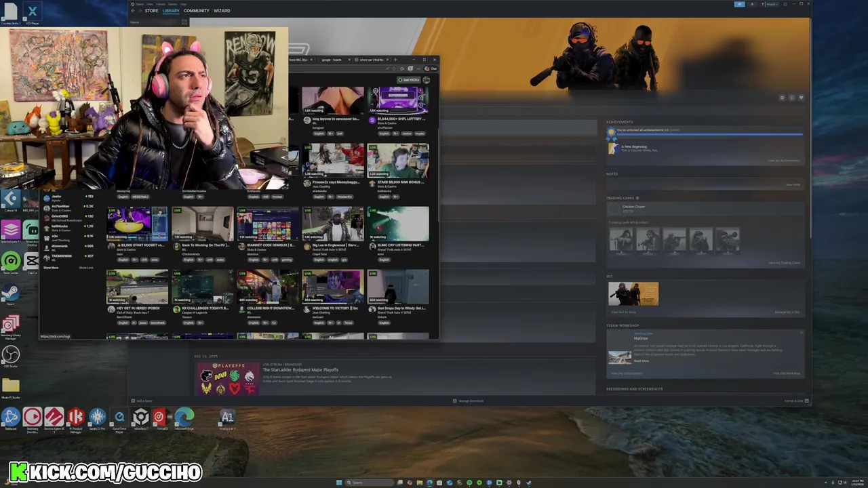Select the 'where can I find' browser tab
The width and height of the screenshot is (868, 488).
[370, 60]
